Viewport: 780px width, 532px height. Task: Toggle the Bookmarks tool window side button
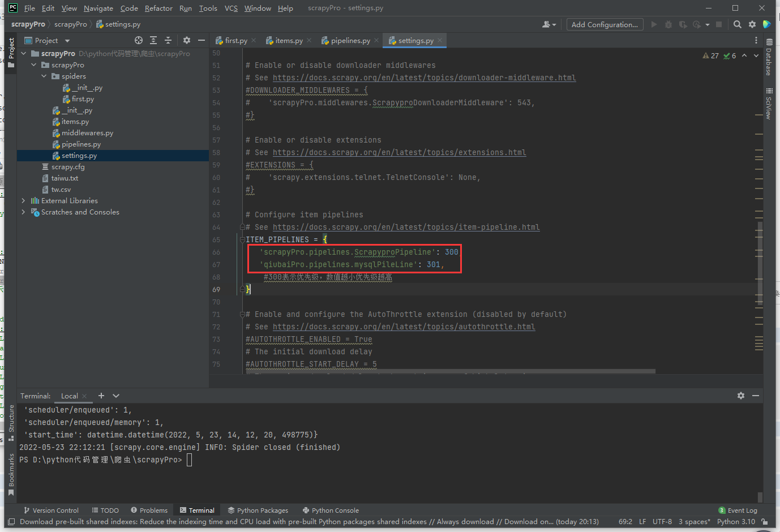[x=11, y=474]
